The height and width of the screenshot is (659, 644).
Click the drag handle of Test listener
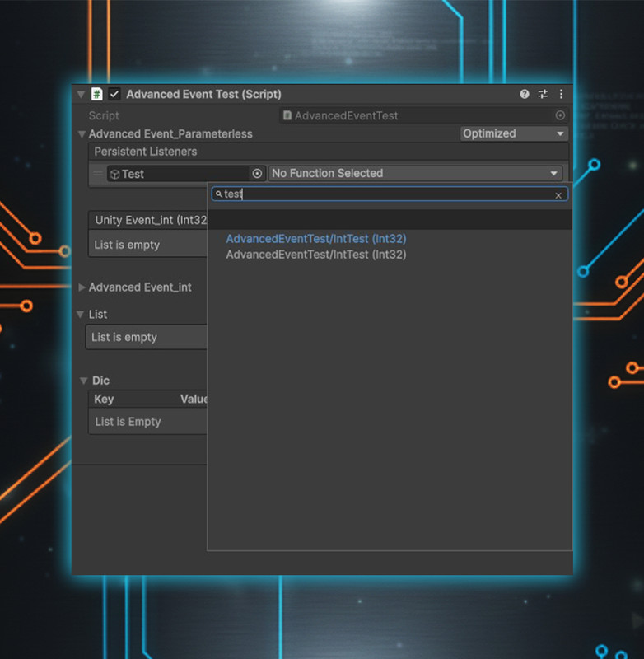[x=98, y=174]
